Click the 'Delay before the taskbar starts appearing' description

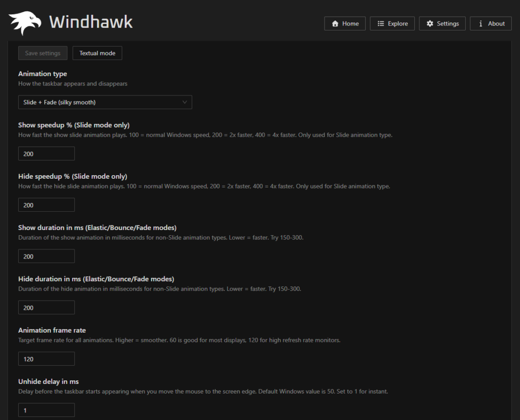pos(203,392)
